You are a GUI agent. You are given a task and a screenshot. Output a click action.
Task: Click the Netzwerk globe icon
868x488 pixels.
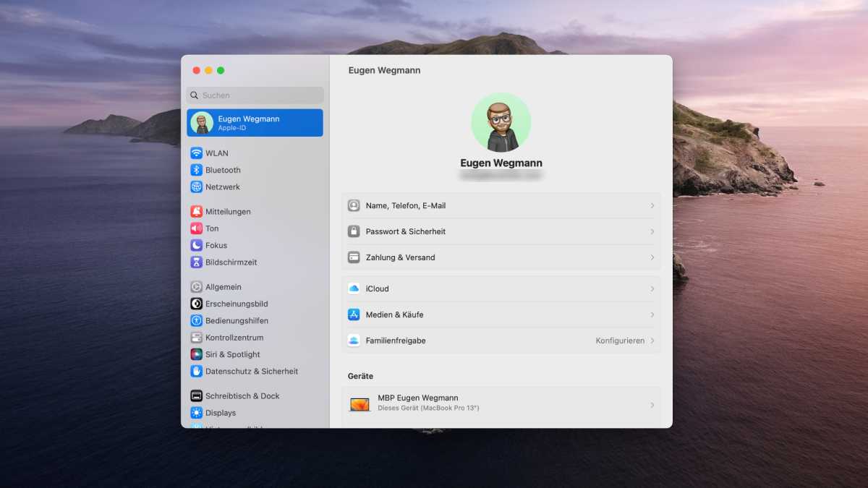tap(196, 187)
